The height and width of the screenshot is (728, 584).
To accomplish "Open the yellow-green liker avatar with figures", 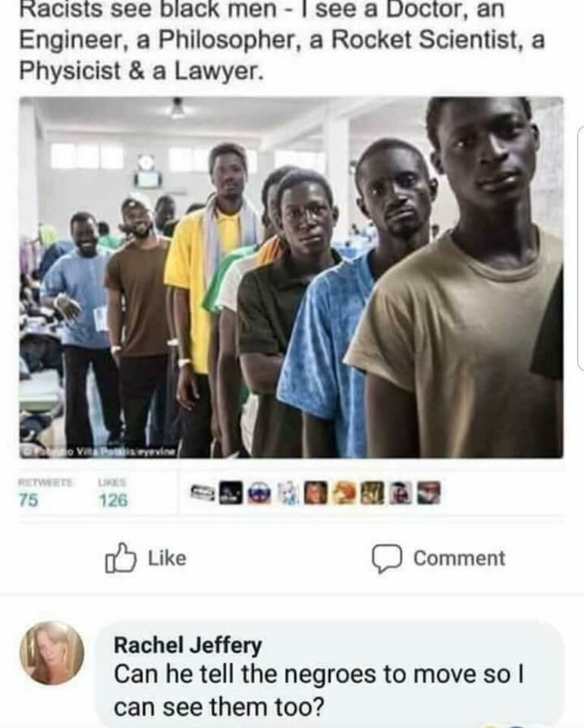I will pos(372,493).
